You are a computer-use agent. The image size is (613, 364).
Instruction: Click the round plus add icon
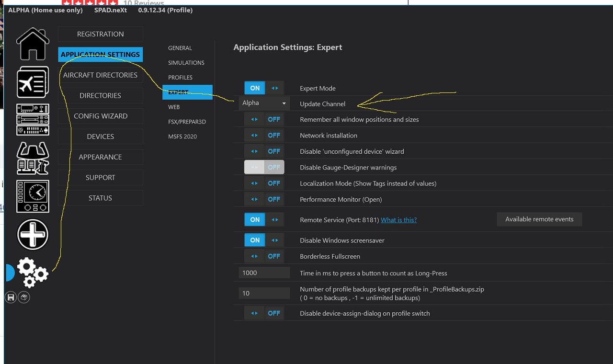[x=33, y=235]
